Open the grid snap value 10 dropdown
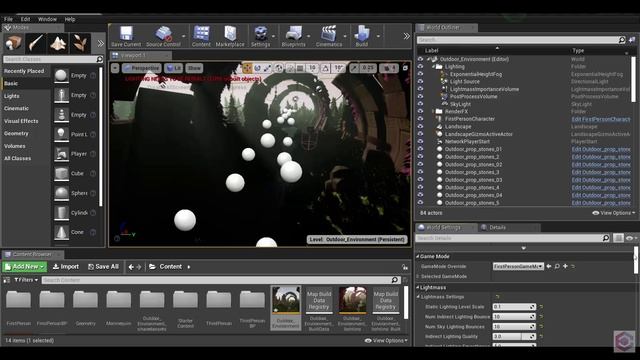This screenshot has width=640, height=360. (x=312, y=68)
